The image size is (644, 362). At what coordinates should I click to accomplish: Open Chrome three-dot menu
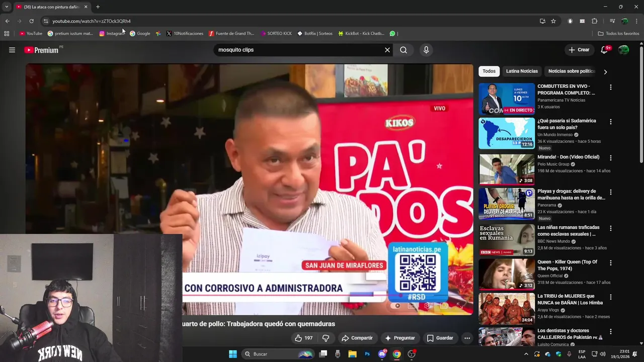636,21
